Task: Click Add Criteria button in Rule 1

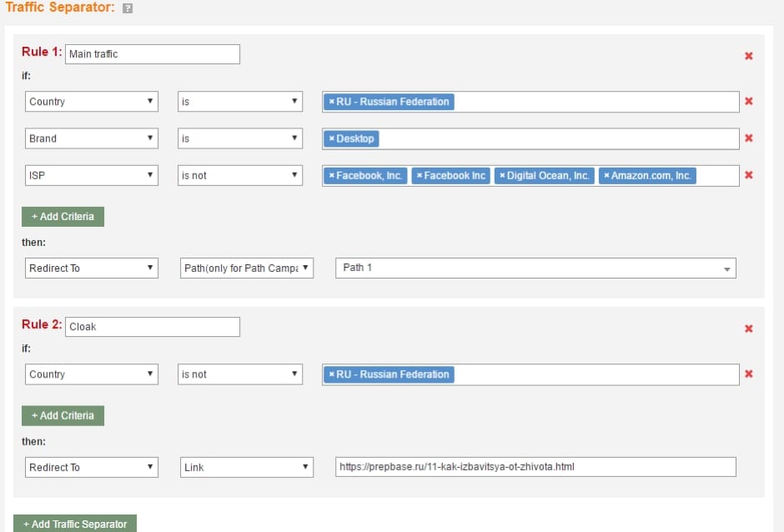Action: (x=63, y=216)
